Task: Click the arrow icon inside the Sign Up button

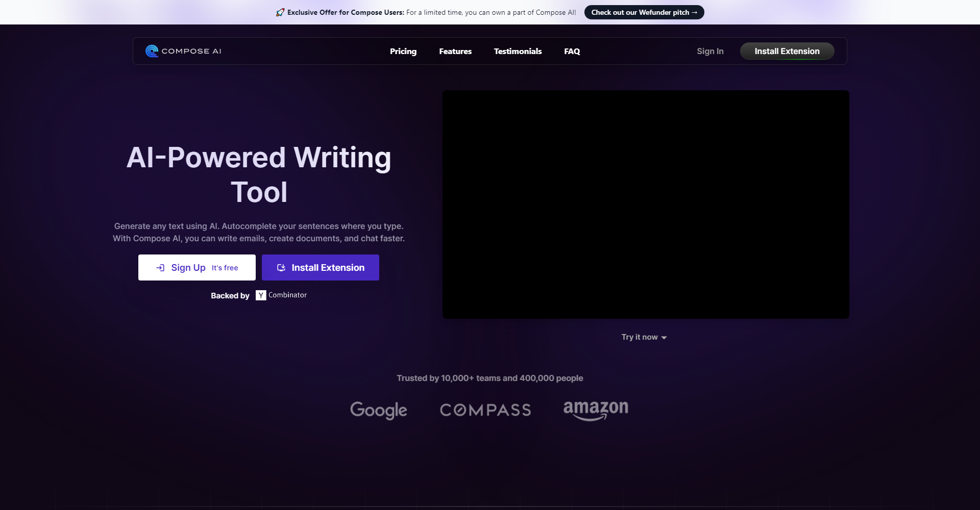Action: (x=160, y=268)
